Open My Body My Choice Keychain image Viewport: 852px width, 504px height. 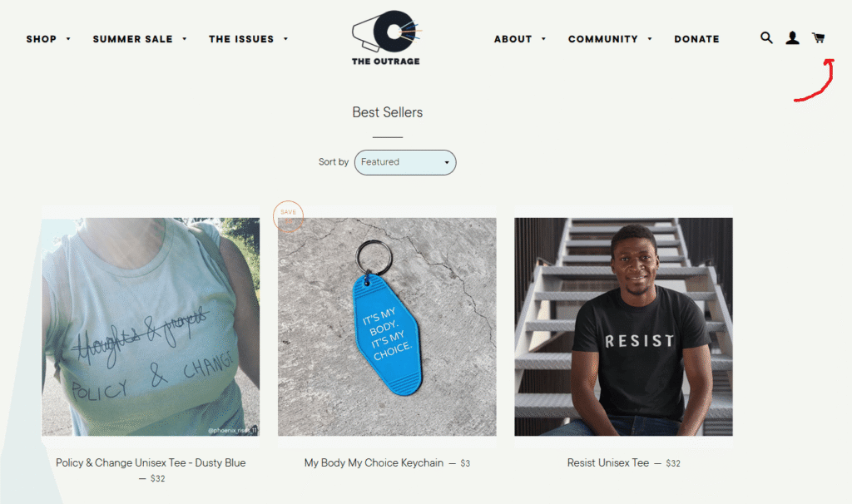click(x=387, y=327)
